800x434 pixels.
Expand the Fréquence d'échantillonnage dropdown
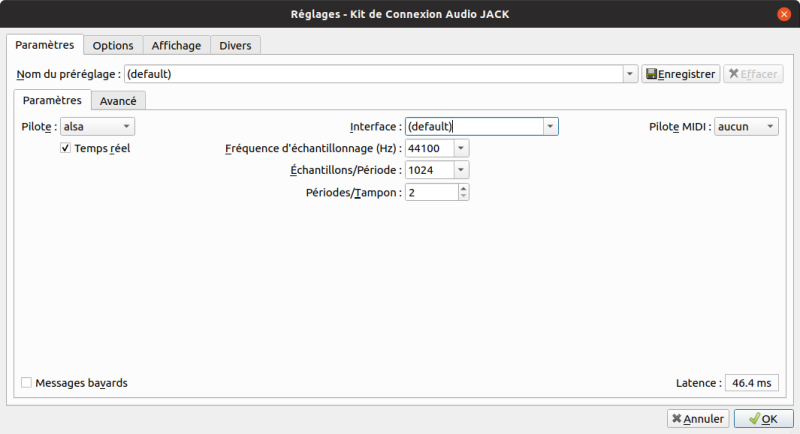tap(460, 148)
